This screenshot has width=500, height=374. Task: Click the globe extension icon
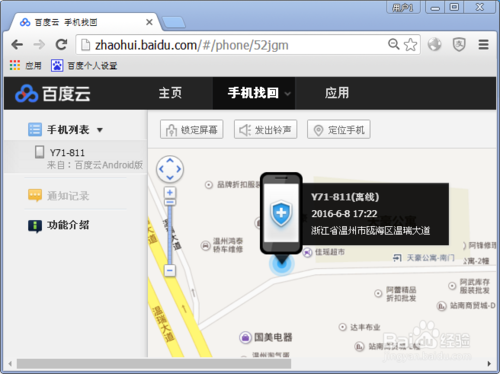coord(434,44)
